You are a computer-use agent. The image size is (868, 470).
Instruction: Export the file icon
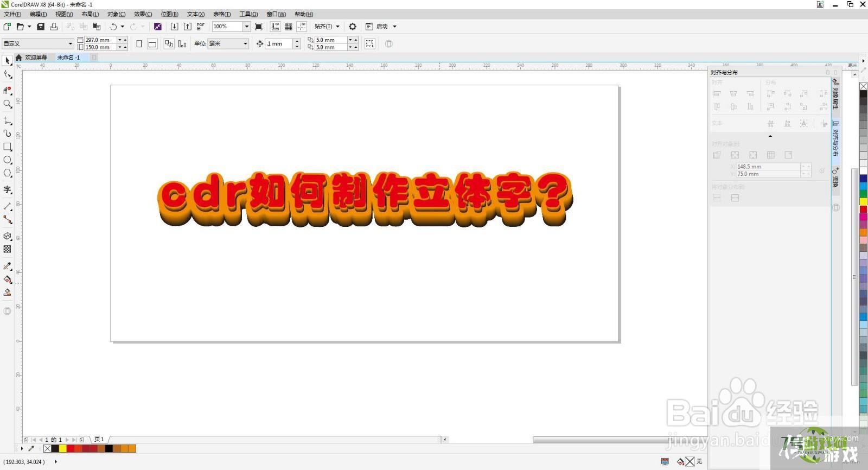point(187,26)
